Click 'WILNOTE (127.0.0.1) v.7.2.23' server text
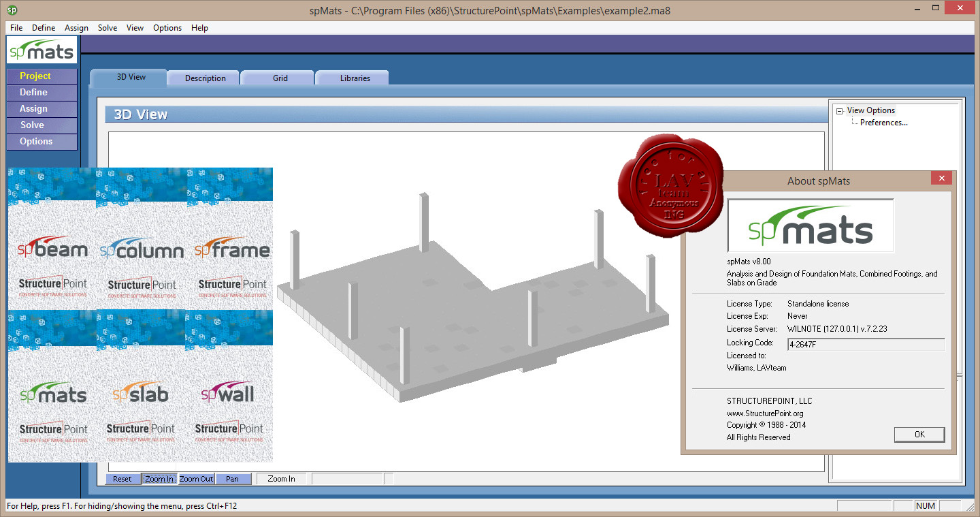Image resolution: width=980 pixels, height=517 pixels. tap(837, 329)
